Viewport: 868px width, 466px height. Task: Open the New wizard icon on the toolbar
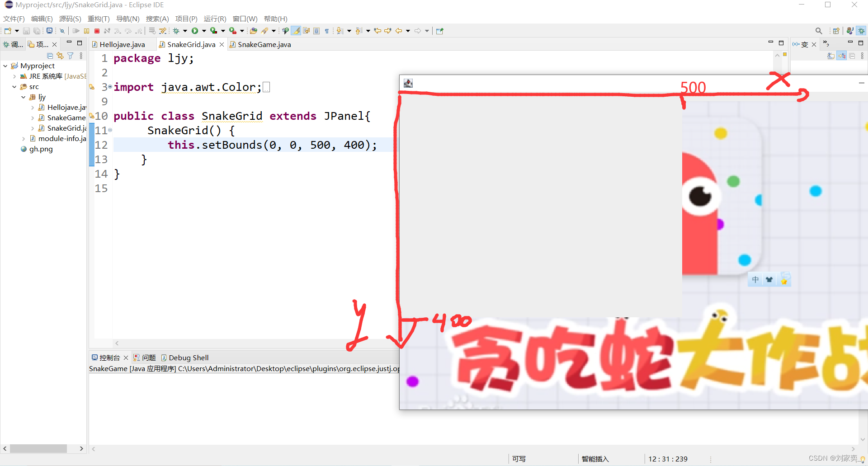point(7,30)
